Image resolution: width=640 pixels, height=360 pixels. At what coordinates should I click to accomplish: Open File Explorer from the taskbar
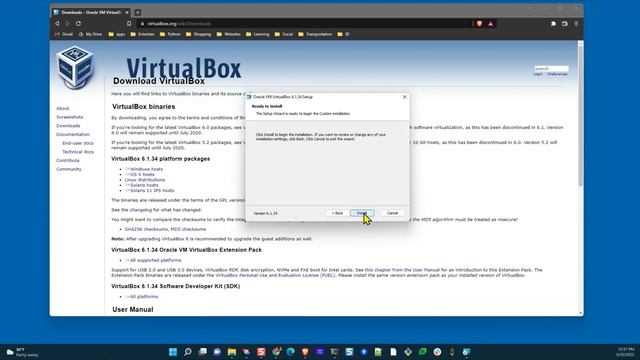point(232,352)
